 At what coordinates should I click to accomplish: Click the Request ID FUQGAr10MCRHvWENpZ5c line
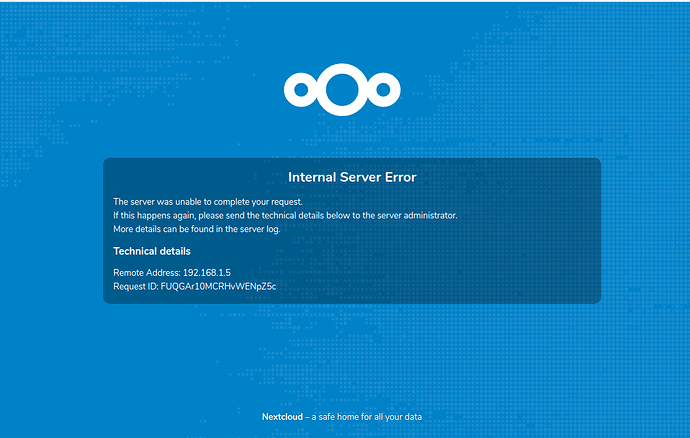[195, 287]
